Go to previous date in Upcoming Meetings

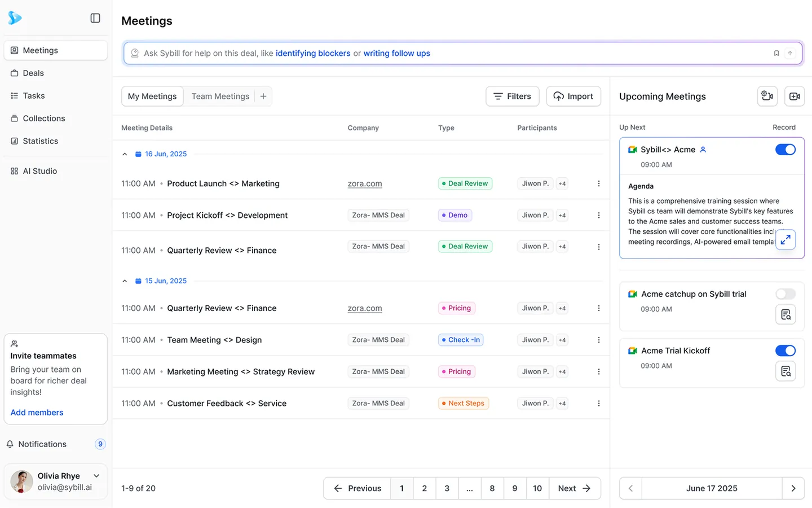pyautogui.click(x=631, y=488)
